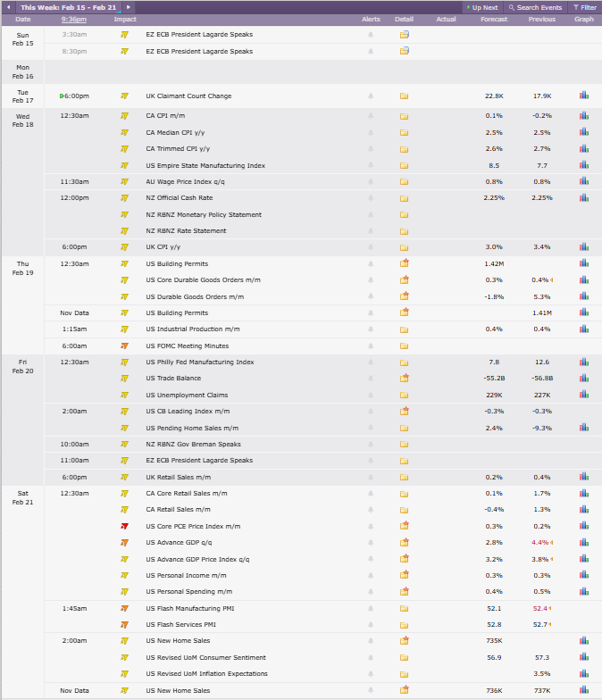Open the Filter options
The width and height of the screenshot is (602, 700).
click(585, 7)
